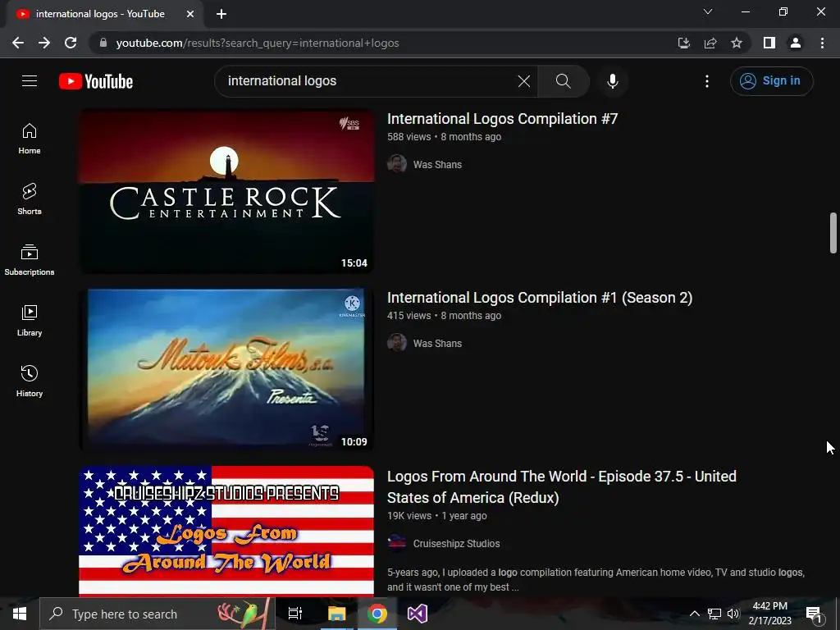The width and height of the screenshot is (840, 630).
Task: Open the YouTube hamburger guide menu
Action: [30, 81]
